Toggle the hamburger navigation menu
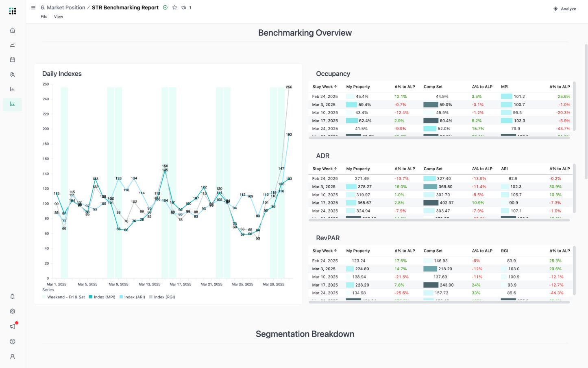Screen dimensions: 588x368 pos(33,7)
